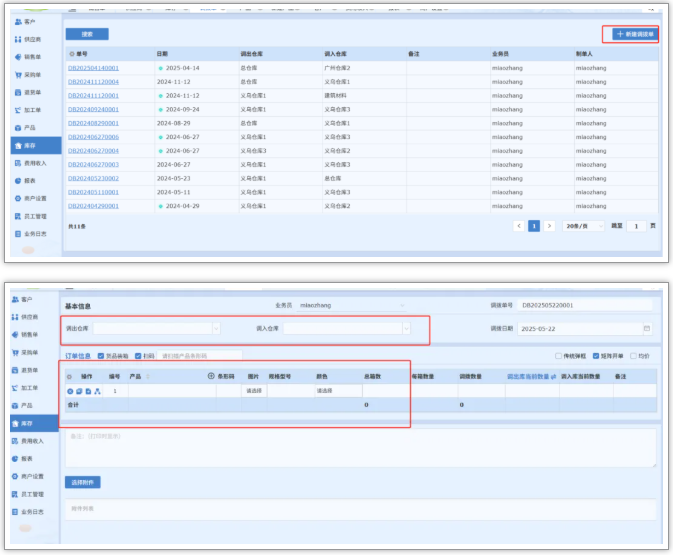Open the 20条/页 page size dropdown

[583, 226]
